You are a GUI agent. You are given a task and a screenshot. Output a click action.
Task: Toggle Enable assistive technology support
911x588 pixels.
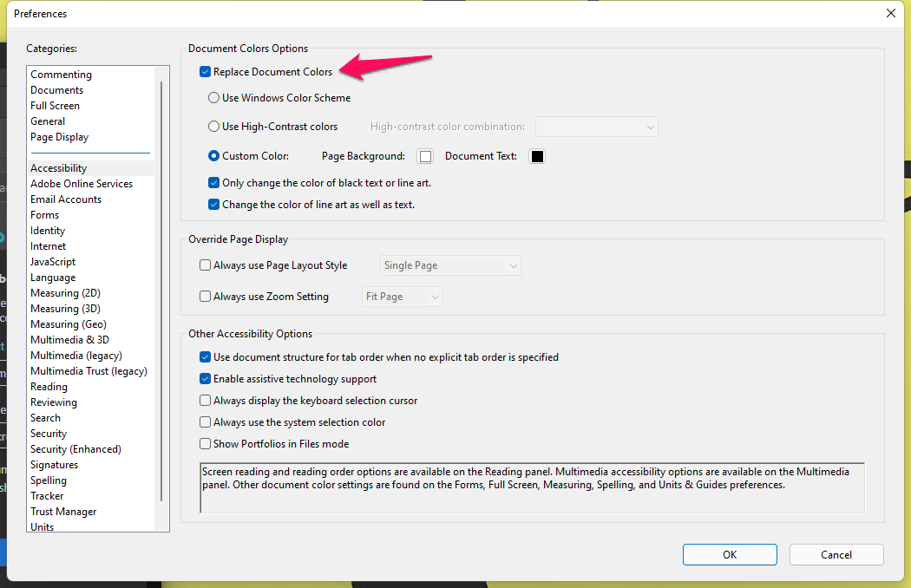coord(206,379)
